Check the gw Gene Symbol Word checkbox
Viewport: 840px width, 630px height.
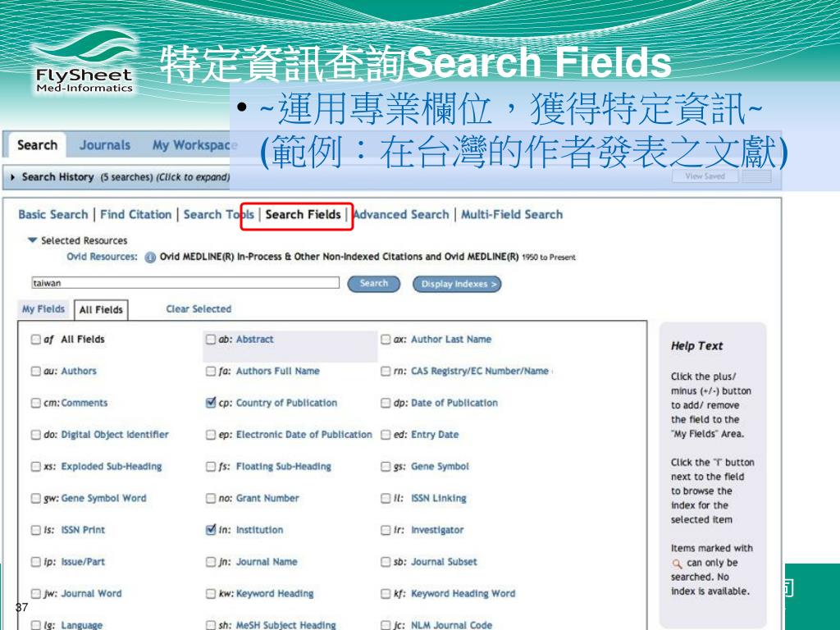(36, 498)
